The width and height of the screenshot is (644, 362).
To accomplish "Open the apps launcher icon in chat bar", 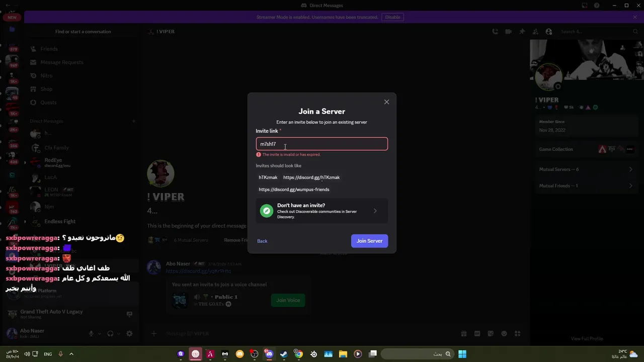I will click(x=517, y=333).
